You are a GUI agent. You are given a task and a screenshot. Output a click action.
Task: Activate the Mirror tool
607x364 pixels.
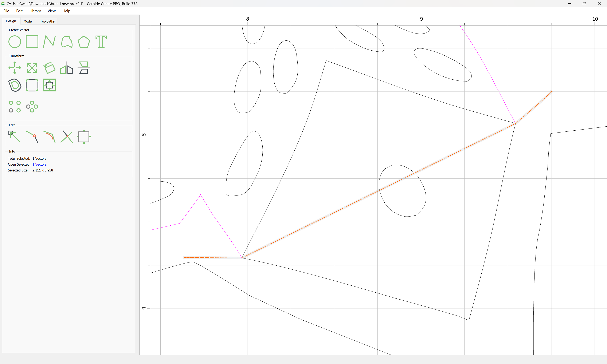pyautogui.click(x=66, y=68)
